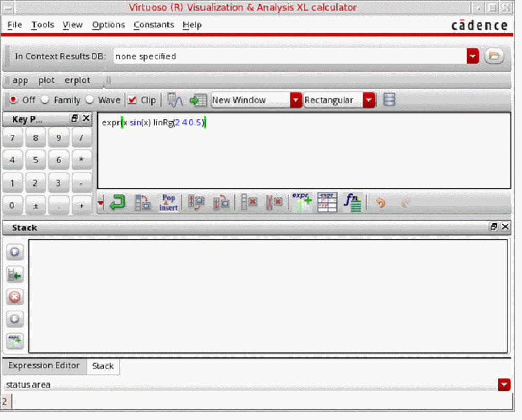Open the Tools menu
This screenshot has height=420, width=522.
tap(43, 25)
